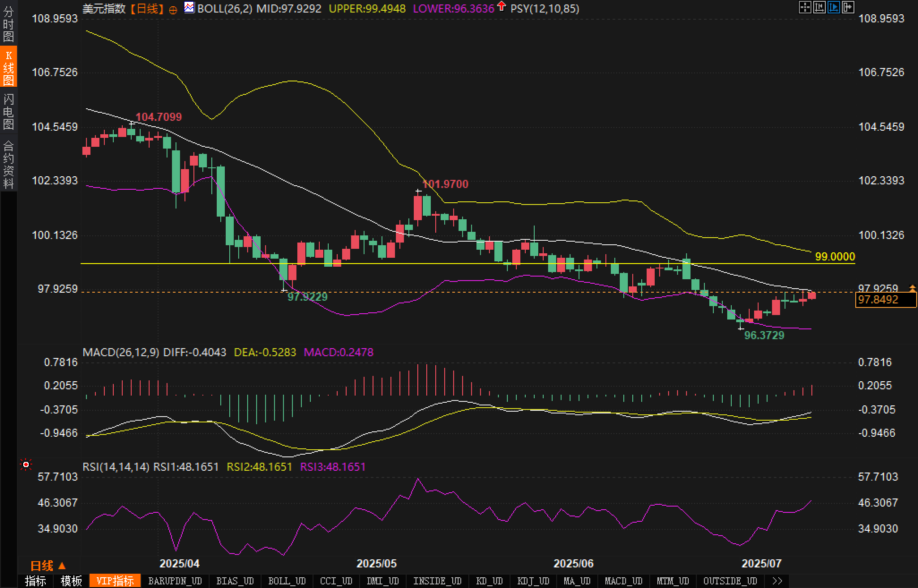Click the 99.0000 horizontal line label

click(x=835, y=256)
